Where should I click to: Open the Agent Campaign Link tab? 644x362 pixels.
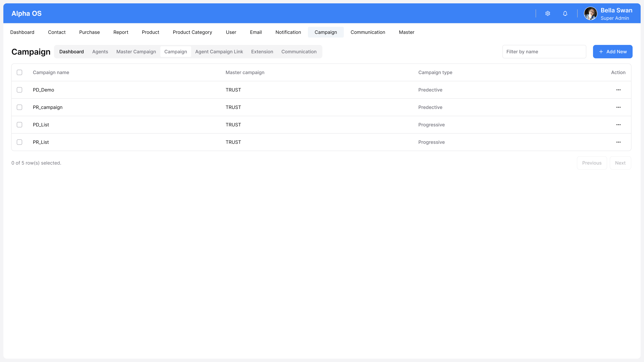click(x=219, y=52)
